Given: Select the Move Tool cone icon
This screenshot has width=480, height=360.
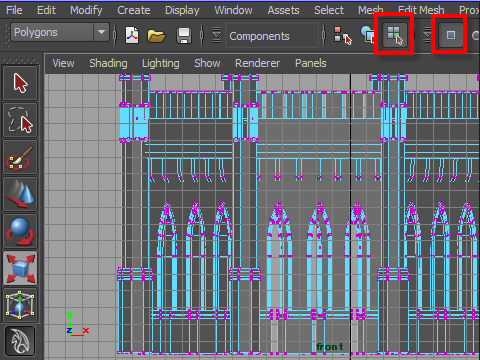Looking at the screenshot, I should [x=20, y=194].
